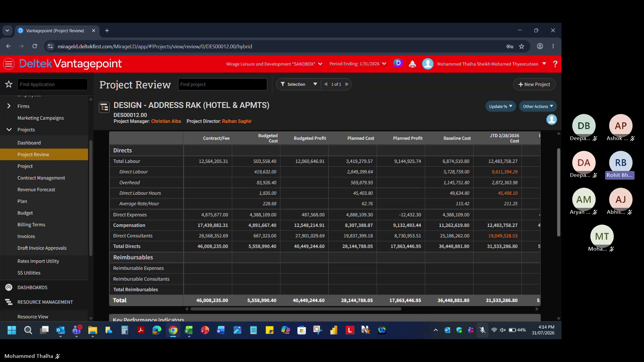Viewport: 644px width, 362px height.
Task: Open the hamburger navigation menu
Action: coord(9,64)
